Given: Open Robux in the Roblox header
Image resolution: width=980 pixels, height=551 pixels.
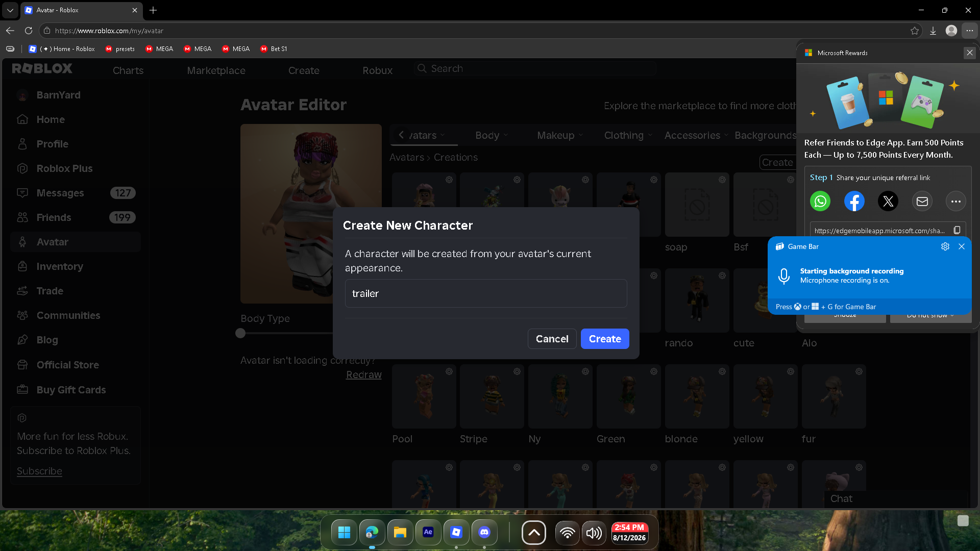Looking at the screenshot, I should click(378, 70).
